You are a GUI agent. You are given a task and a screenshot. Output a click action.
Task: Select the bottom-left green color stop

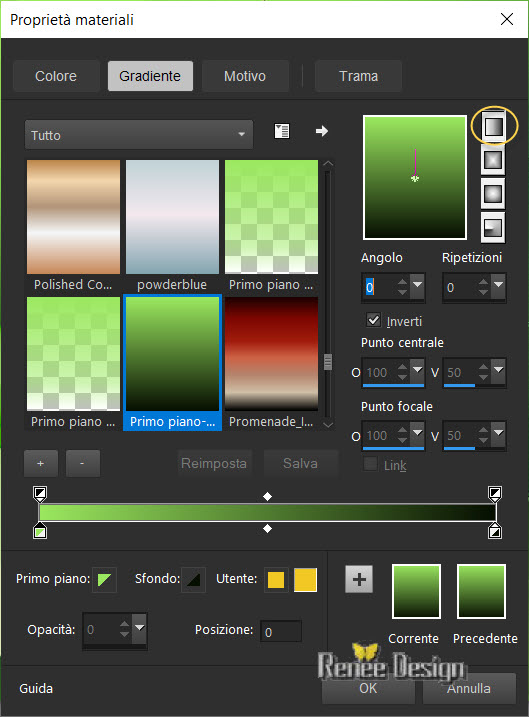40,531
